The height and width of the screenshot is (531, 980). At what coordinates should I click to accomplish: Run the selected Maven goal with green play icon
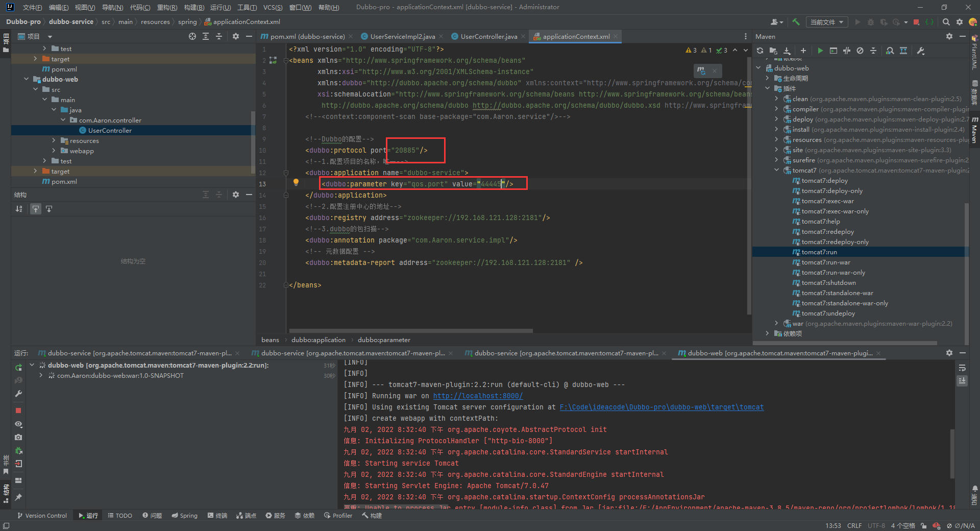[x=820, y=51]
